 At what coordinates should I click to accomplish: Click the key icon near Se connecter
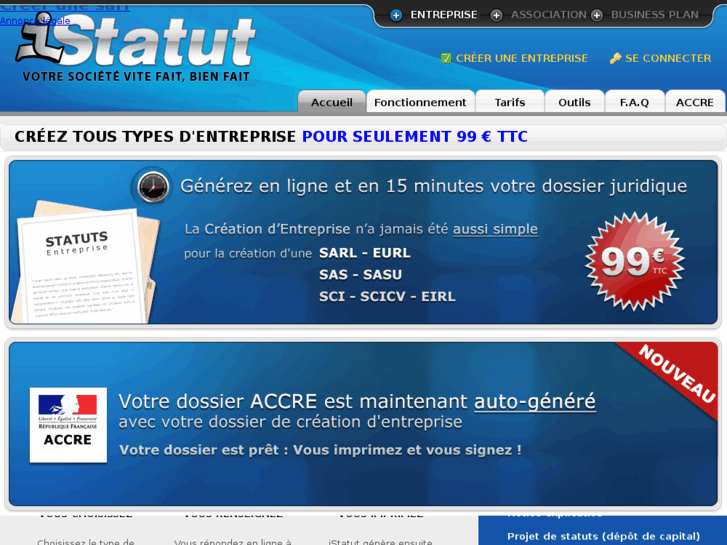coord(615,58)
